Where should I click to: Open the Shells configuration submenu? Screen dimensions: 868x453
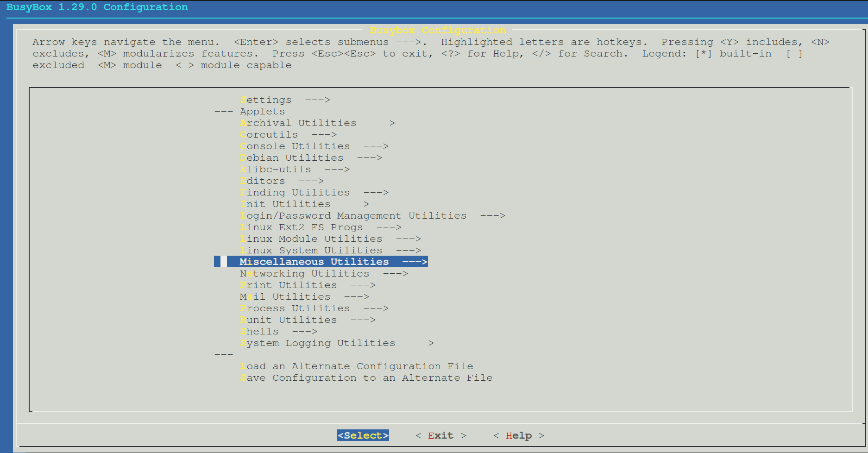coord(259,331)
